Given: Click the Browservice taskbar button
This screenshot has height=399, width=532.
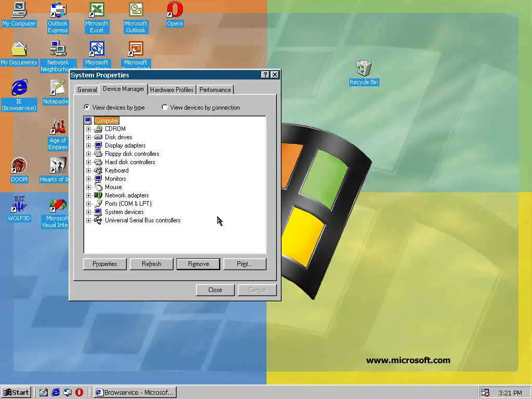Looking at the screenshot, I should (x=135, y=393).
